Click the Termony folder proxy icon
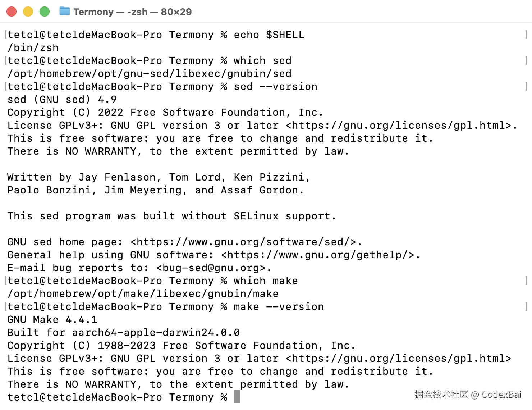Viewport: 532px width, 410px height. (65, 12)
